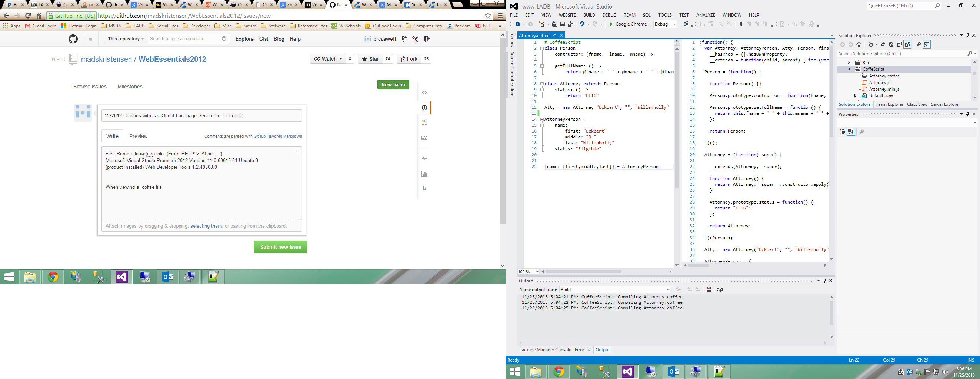Open the 100 % zoom dropdown in editor

(x=537, y=272)
